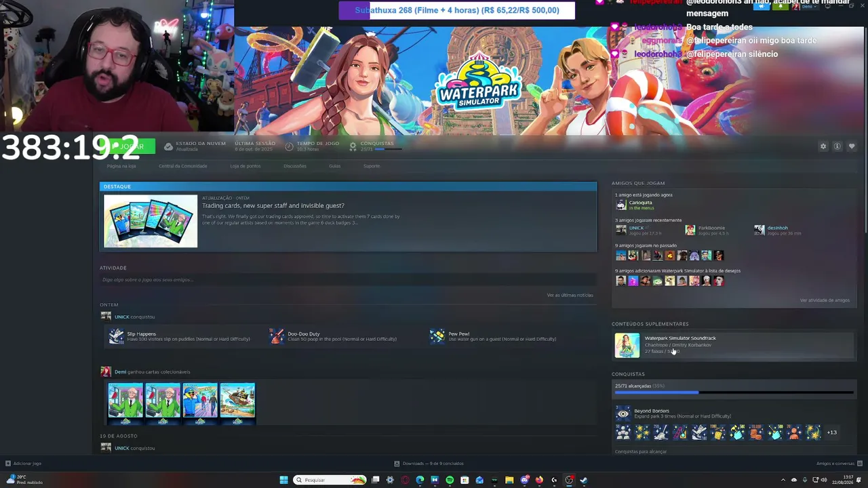This screenshot has height=488, width=868.
Task: Open Loja de pontos tab
Action: pos(245,166)
